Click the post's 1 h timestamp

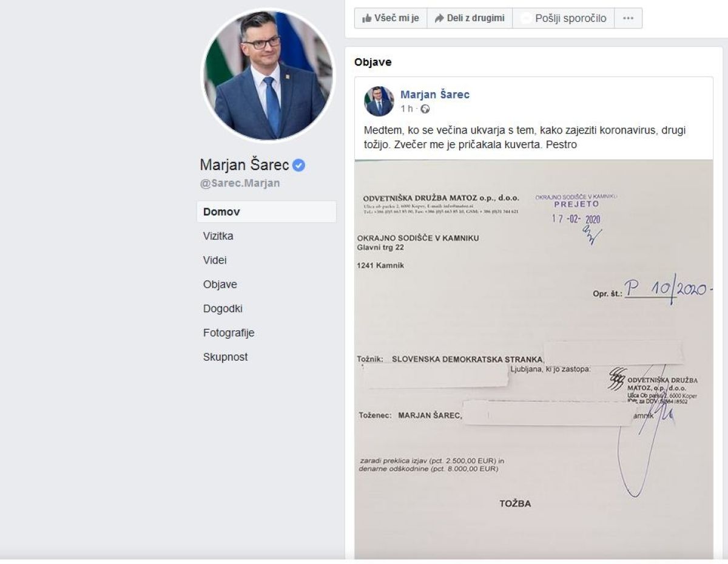406,109
